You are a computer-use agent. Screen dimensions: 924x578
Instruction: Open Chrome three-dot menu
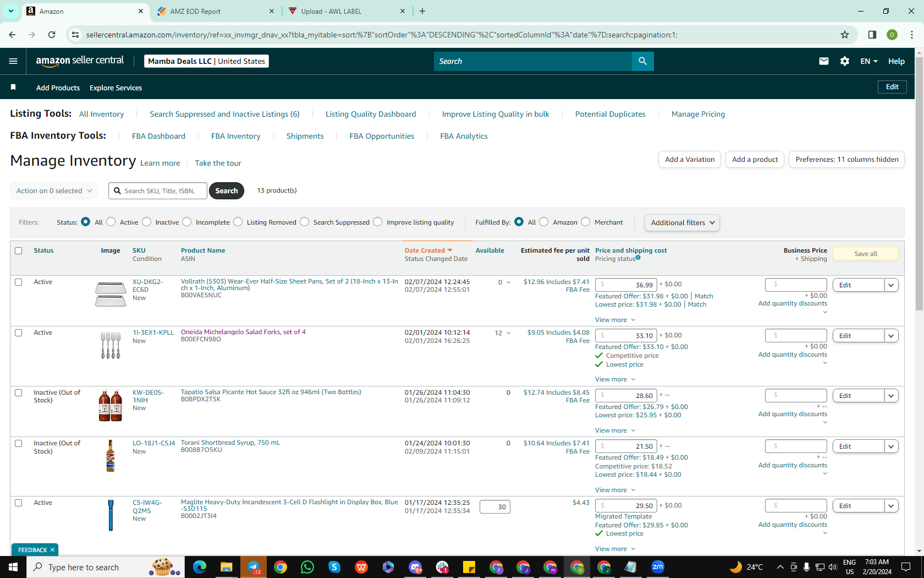911,35
